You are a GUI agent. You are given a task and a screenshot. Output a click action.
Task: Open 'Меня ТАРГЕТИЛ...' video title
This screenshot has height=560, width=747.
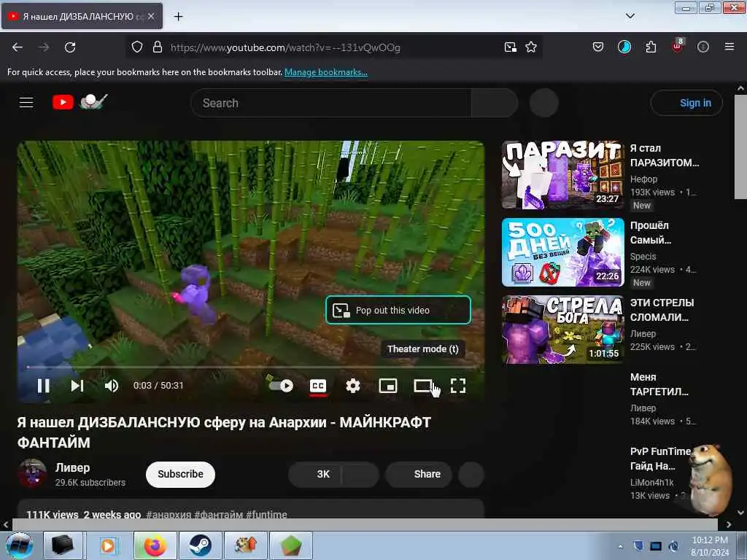coord(659,384)
